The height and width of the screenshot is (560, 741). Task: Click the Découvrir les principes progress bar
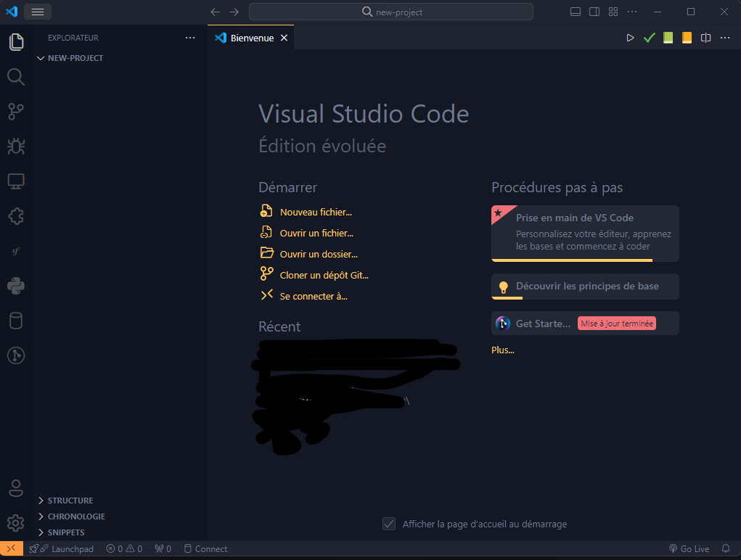(x=507, y=298)
